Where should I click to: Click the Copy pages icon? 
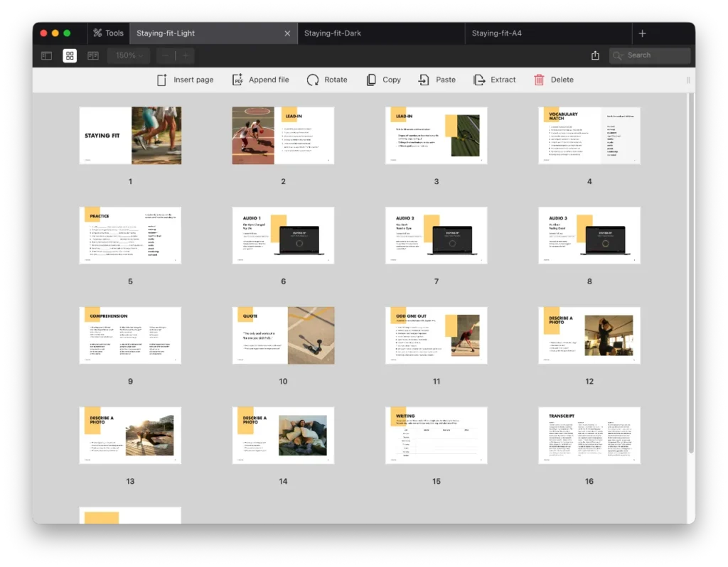tap(371, 80)
